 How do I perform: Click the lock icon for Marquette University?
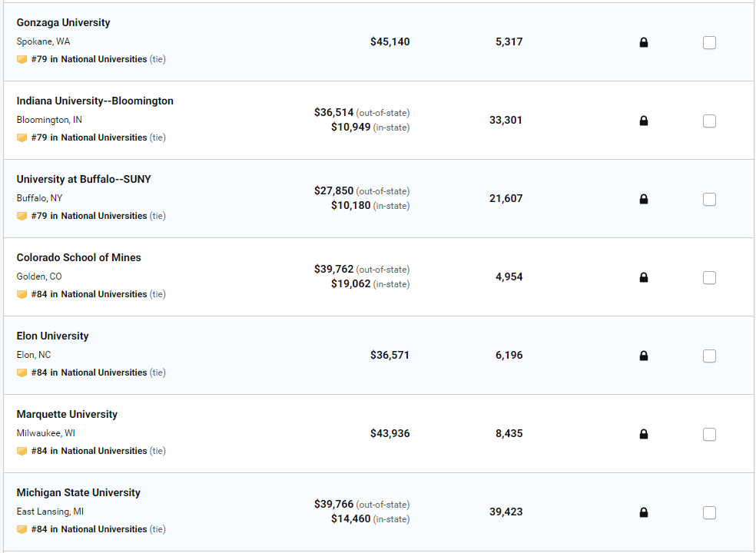pos(644,434)
